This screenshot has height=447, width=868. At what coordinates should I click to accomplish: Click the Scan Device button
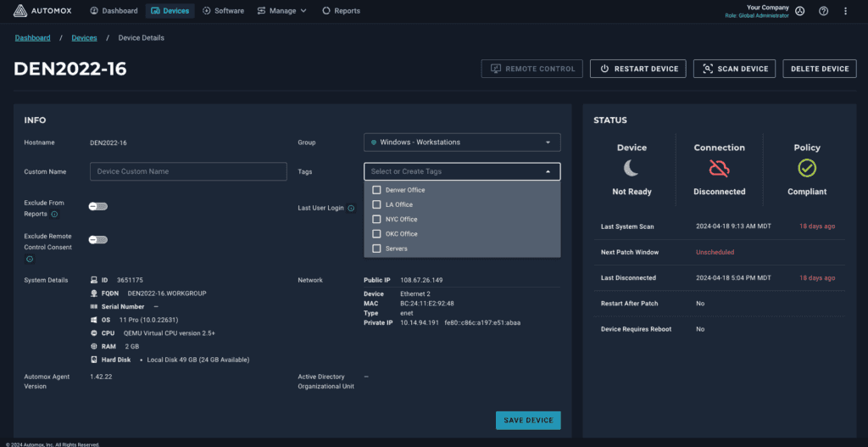pos(735,69)
